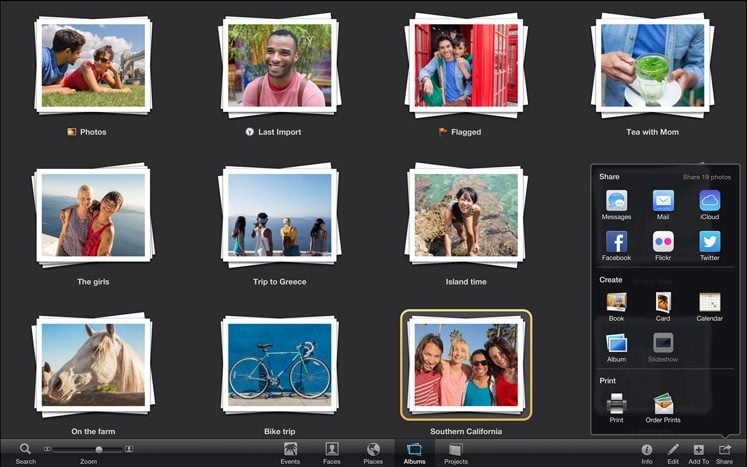Switch to the Events view

click(290, 453)
